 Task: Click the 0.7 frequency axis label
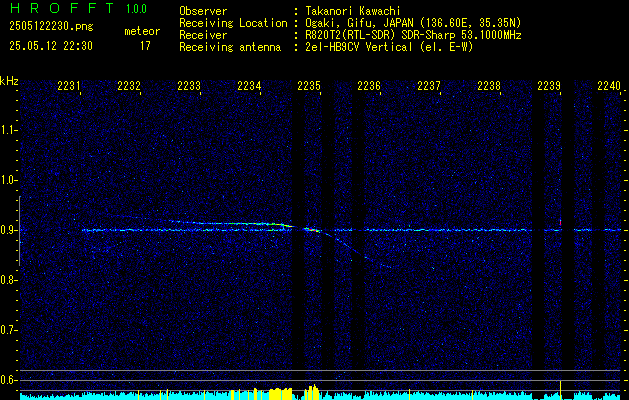(x=8, y=330)
